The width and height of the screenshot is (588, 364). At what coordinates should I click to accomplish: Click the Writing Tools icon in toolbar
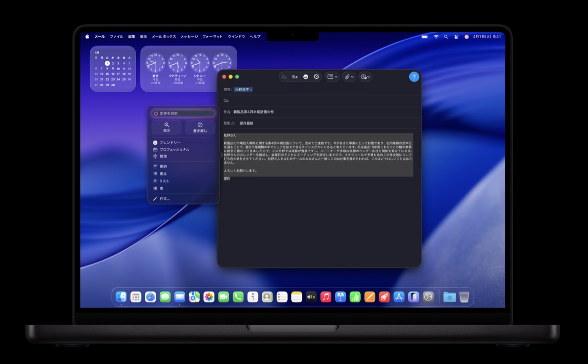pos(317,77)
